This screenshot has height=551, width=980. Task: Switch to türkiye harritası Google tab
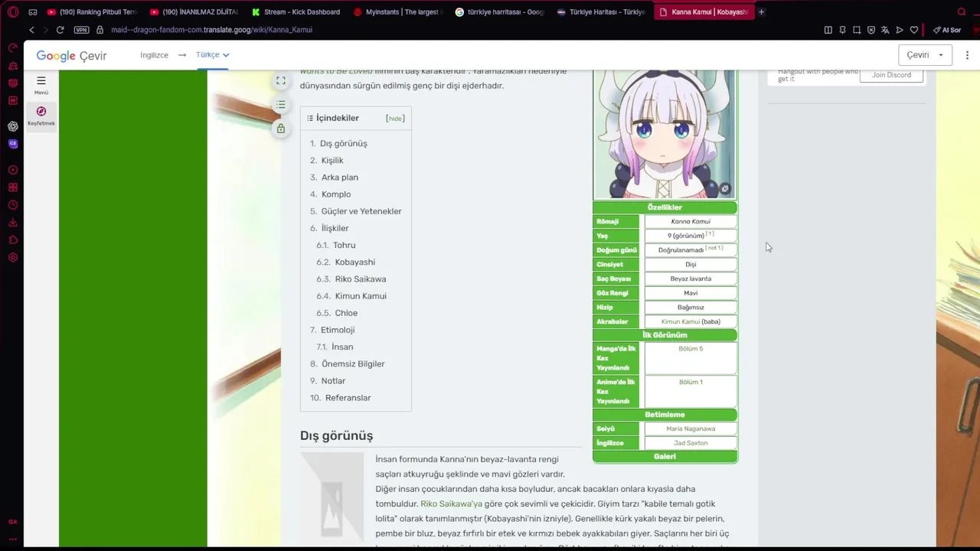[x=501, y=12]
